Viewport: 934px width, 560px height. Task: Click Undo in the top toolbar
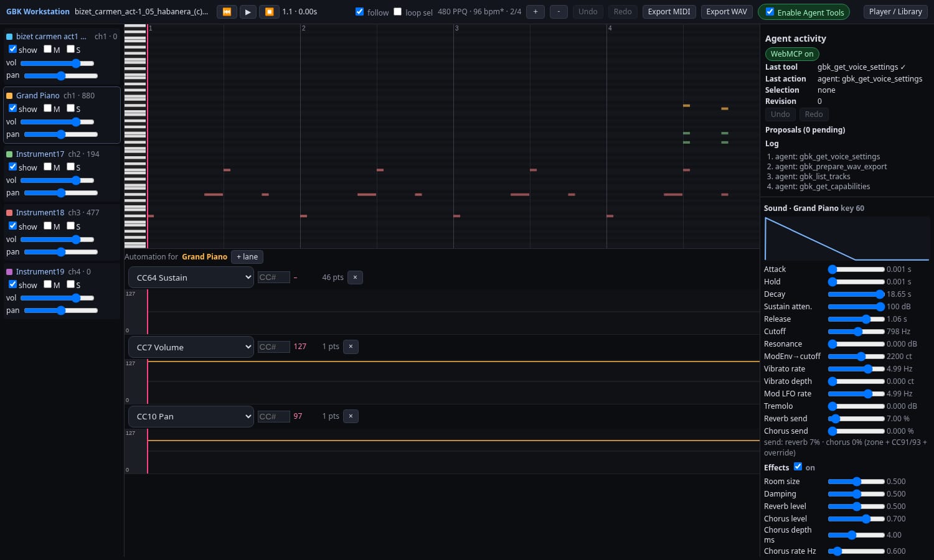(588, 12)
